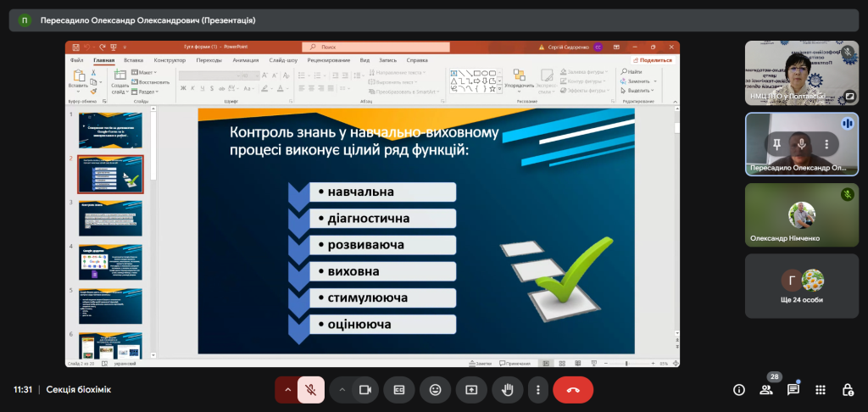This screenshot has width=868, height=412.
Task: Leave the call with the red button
Action: (x=573, y=390)
